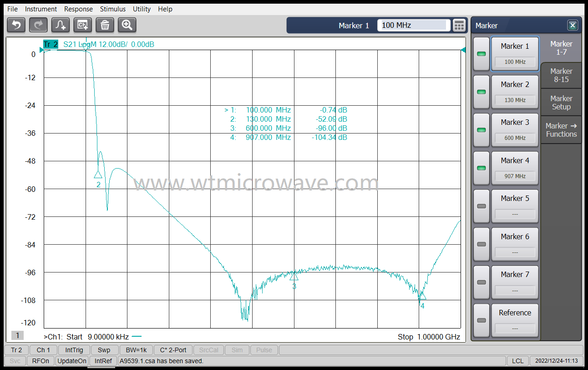The width and height of the screenshot is (588, 370).
Task: Switch to the Marker 8-15 tab
Action: (x=561, y=75)
